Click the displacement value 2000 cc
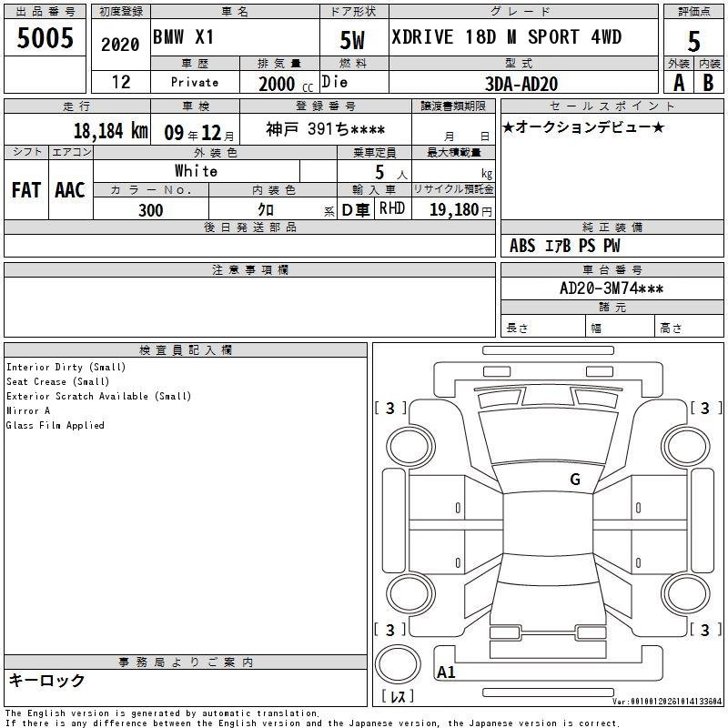This screenshot has height=728, width=728. click(x=286, y=84)
